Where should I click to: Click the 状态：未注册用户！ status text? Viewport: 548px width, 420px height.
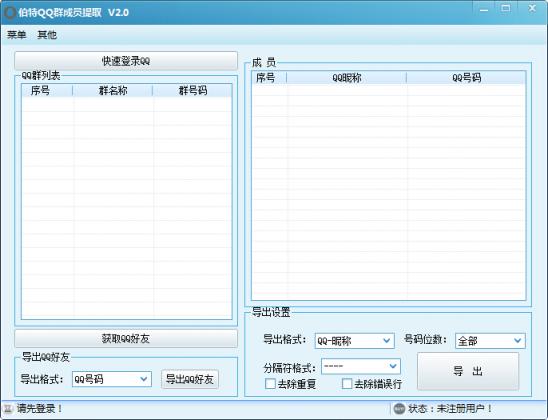(x=450, y=408)
